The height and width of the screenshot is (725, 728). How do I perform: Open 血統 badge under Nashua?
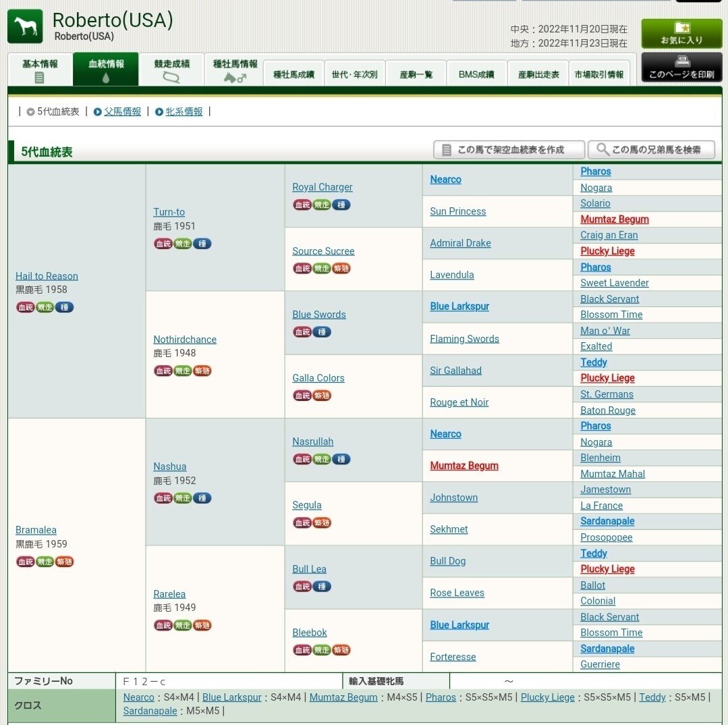point(163,498)
